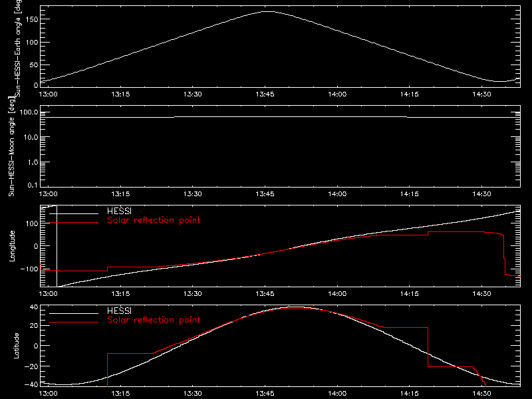This screenshot has height=399, width=532.
Task: Click 14:30 time label under Latitude plot
Action: click(x=481, y=393)
